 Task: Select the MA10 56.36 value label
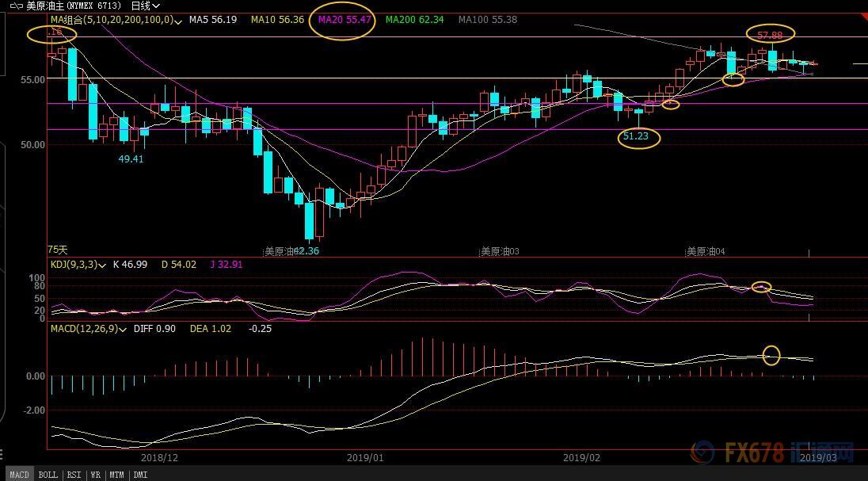tap(277, 20)
